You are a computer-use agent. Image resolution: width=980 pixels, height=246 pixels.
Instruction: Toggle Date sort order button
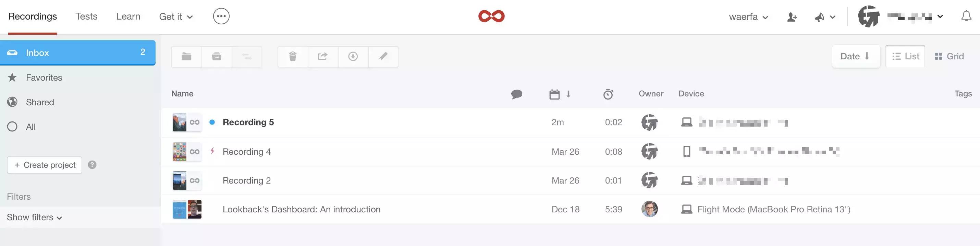(856, 56)
